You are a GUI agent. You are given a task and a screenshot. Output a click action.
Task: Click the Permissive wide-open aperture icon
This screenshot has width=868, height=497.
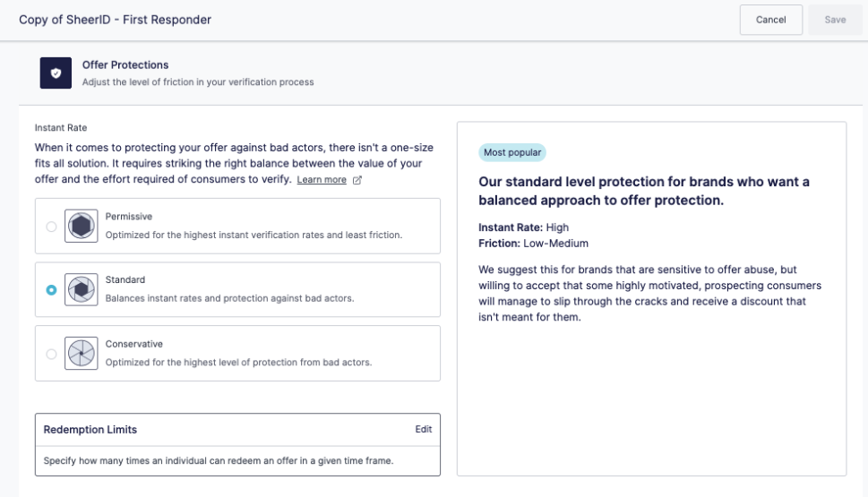pyautogui.click(x=81, y=226)
